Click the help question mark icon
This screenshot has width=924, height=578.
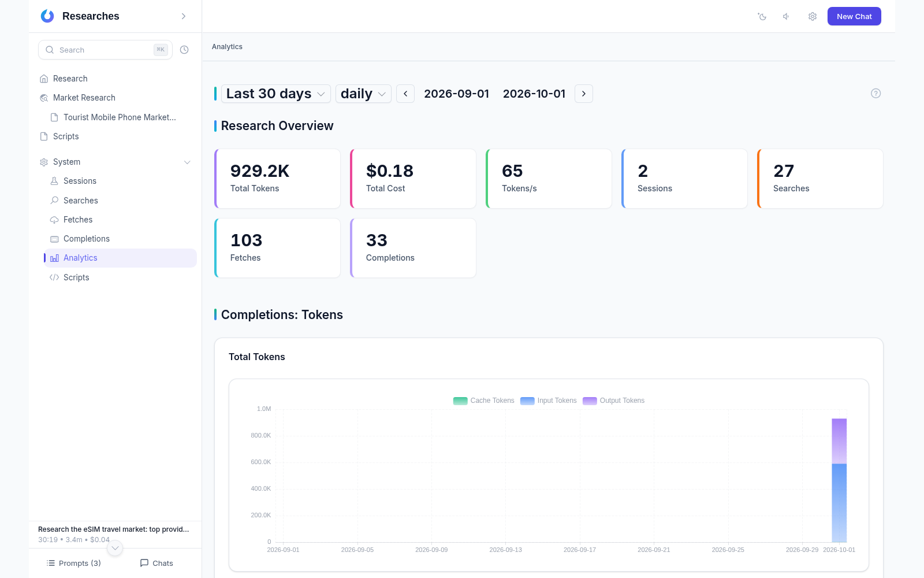pyautogui.click(x=875, y=93)
